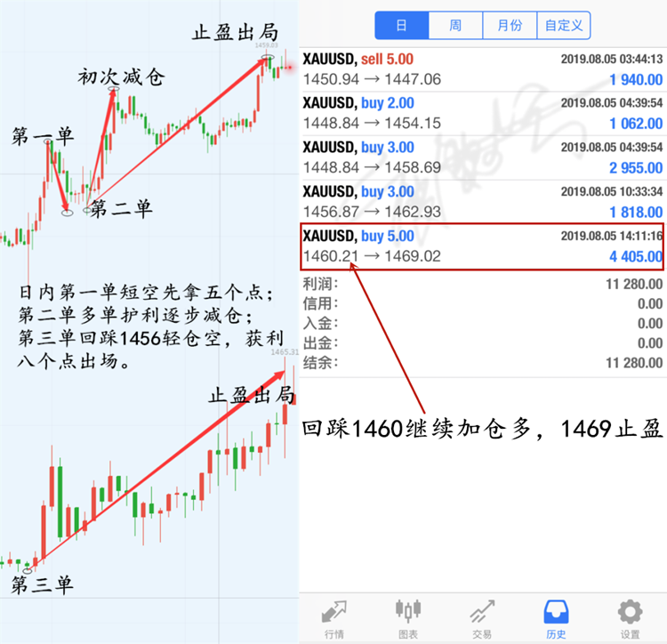The width and height of the screenshot is (667, 644).
Task: Select the 利润 profit summary row
Action: [x=483, y=284]
